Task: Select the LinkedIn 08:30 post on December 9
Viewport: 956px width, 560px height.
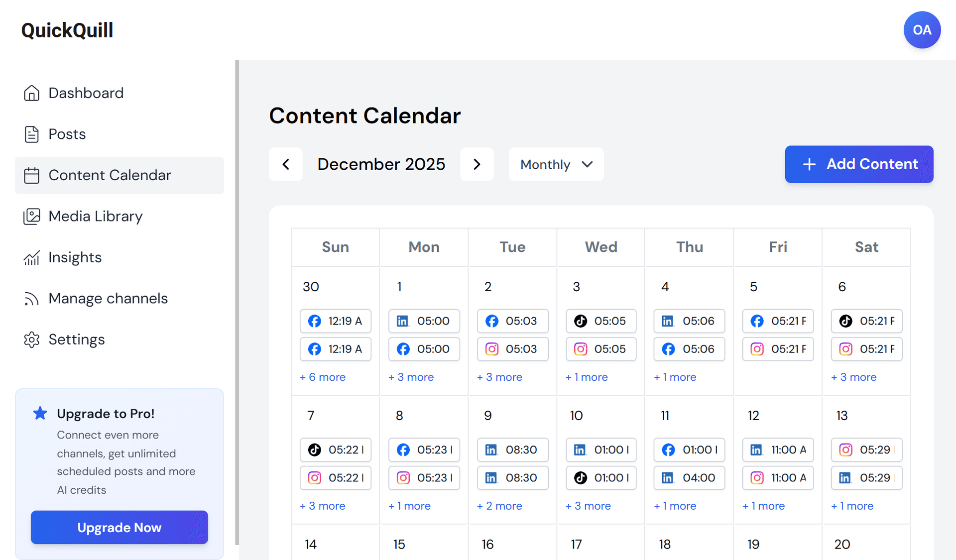Action: pyautogui.click(x=513, y=450)
